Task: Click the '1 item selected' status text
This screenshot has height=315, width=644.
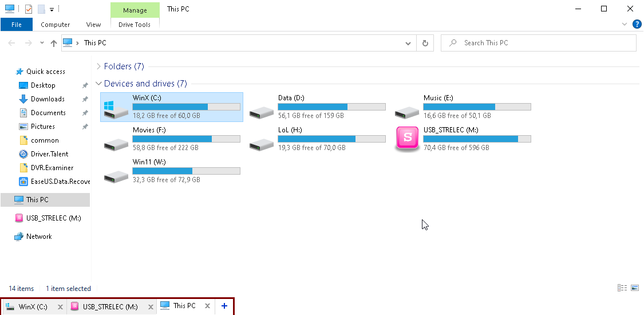Action: coord(68,288)
